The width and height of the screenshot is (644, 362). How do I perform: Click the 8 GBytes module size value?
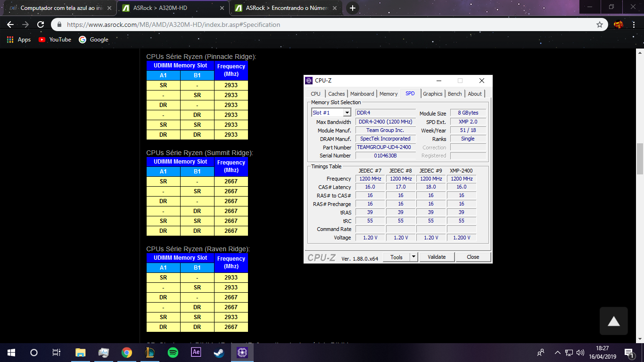pyautogui.click(x=468, y=113)
